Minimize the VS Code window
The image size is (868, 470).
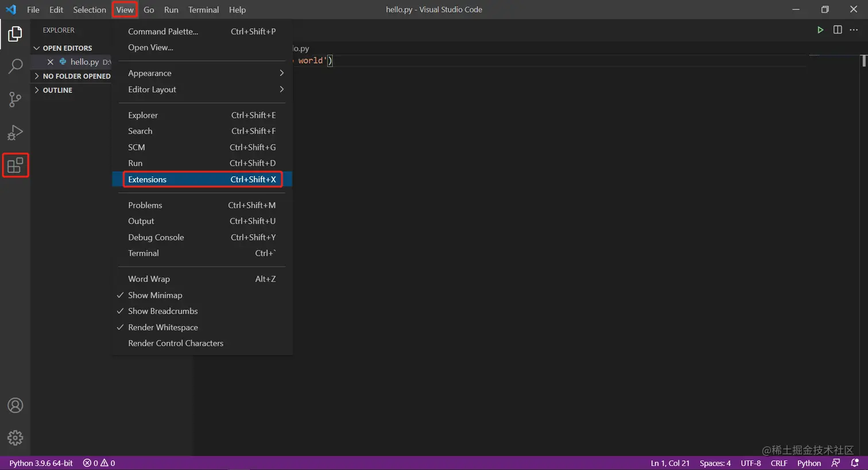[796, 9]
